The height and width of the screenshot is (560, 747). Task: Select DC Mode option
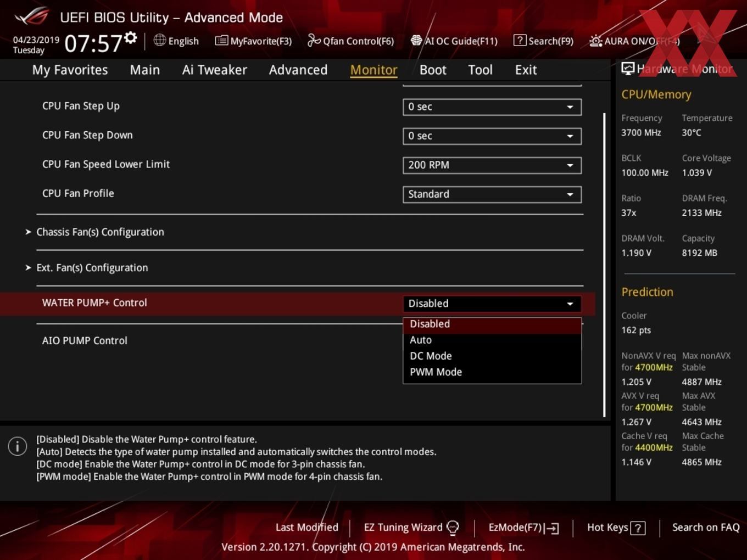coord(492,356)
